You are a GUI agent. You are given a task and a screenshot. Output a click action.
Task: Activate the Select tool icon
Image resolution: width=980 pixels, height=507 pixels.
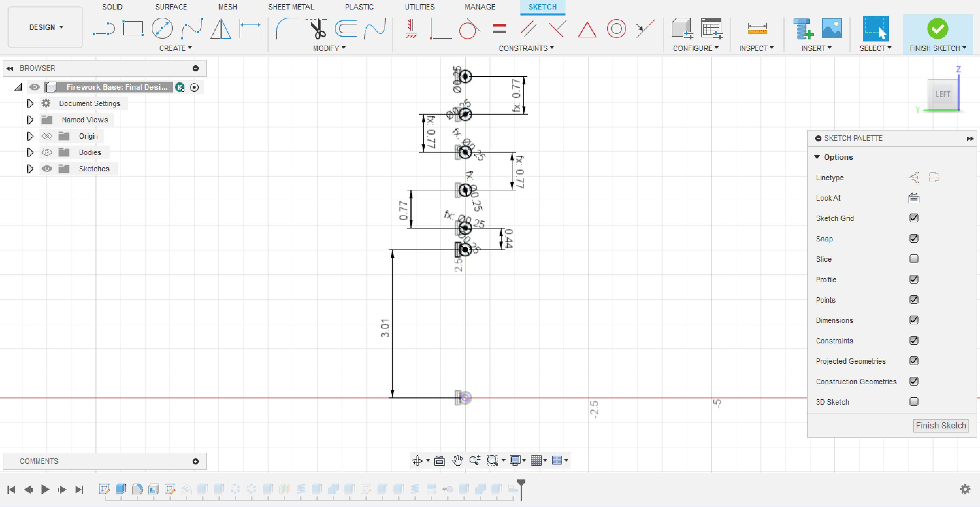click(x=876, y=29)
